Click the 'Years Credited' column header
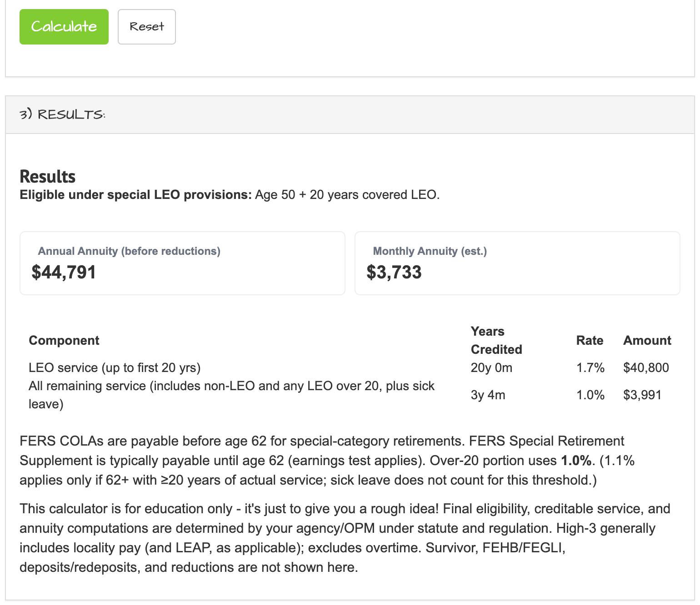This screenshot has height=605, width=700. (x=496, y=340)
